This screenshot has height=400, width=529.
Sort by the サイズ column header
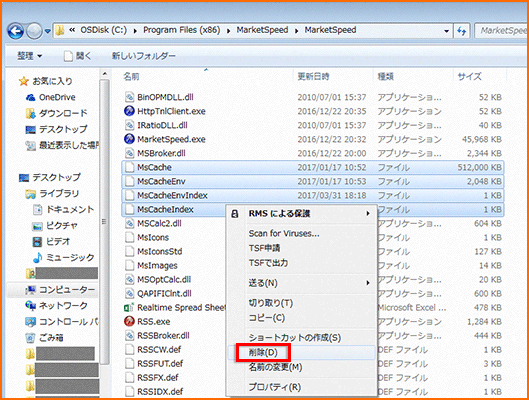pos(469,77)
